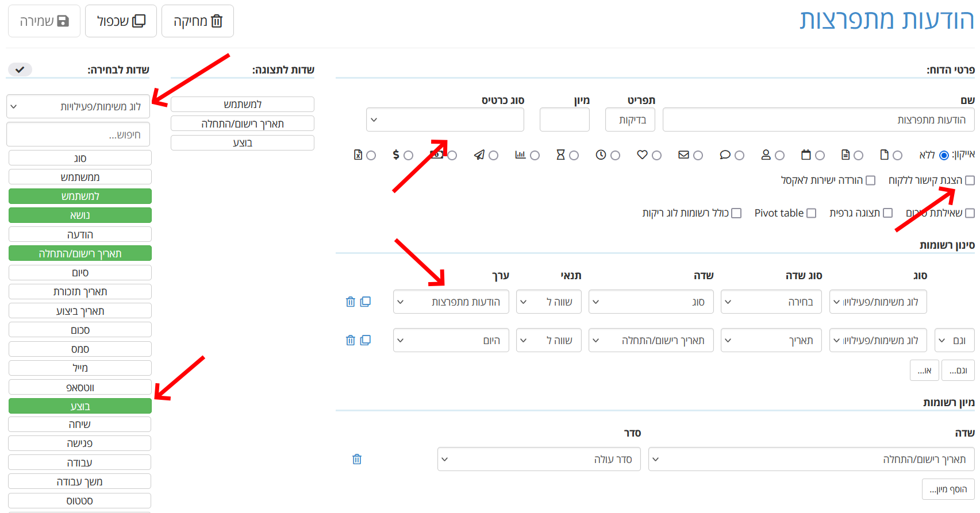The height and width of the screenshot is (513, 980).
Task: Select the ללא no-icon radio button
Action: pos(944,156)
